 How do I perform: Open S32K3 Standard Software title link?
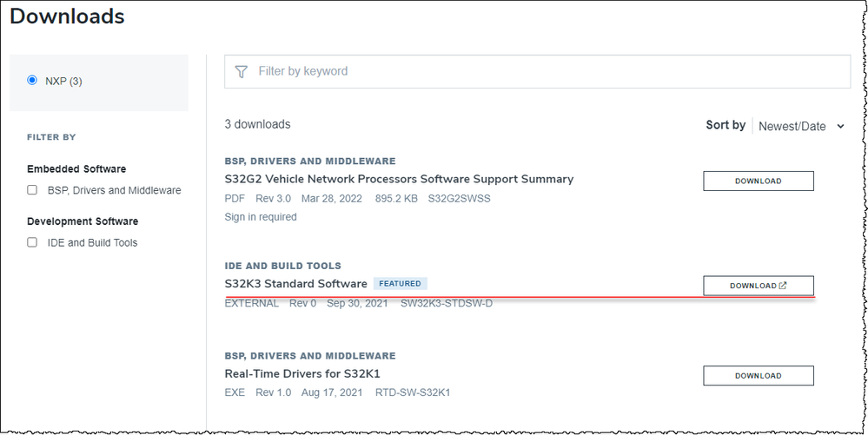coord(295,283)
